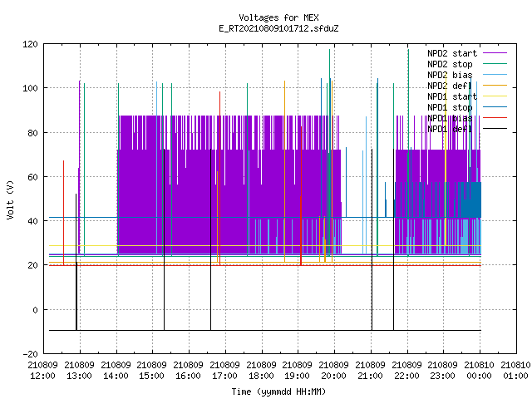
Task: Click the y-axis tick value 60
Action: coord(33,177)
